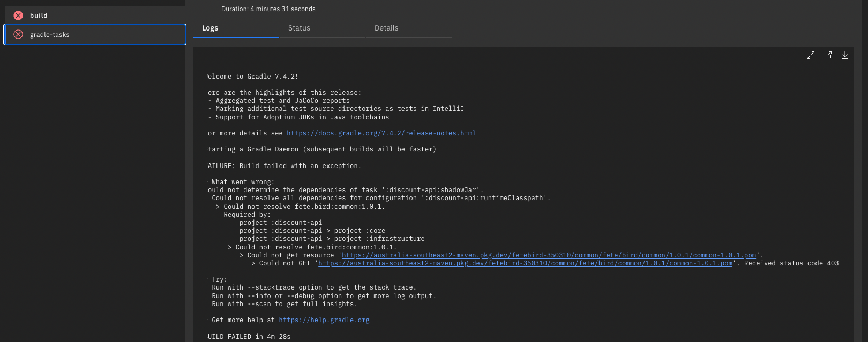Open the Status tab
Viewport: 868px width, 342px height.
point(299,28)
